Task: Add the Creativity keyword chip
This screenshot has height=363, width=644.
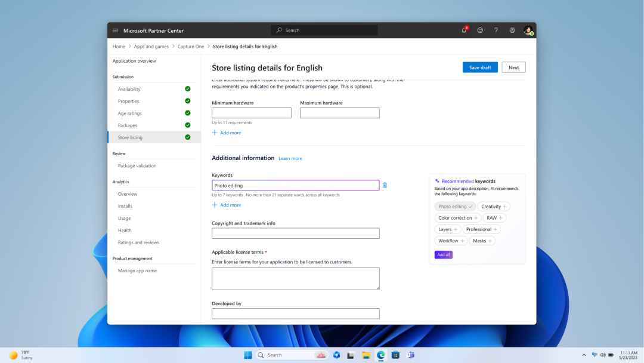Action: pyautogui.click(x=494, y=206)
